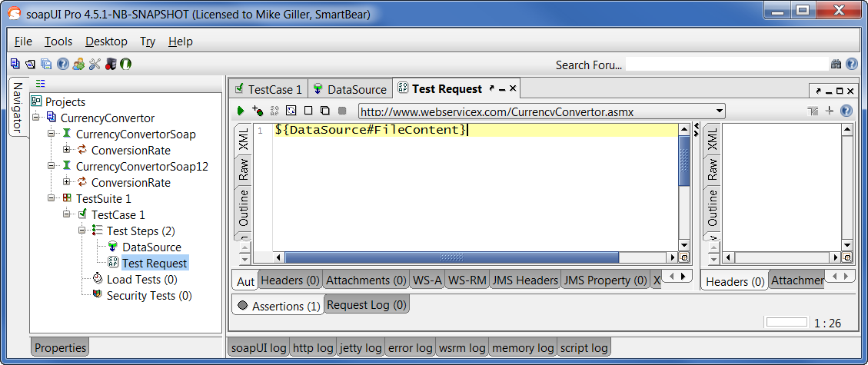Image resolution: width=868 pixels, height=365 pixels.
Task: Open the request Headers (0) tab
Action: click(x=290, y=280)
